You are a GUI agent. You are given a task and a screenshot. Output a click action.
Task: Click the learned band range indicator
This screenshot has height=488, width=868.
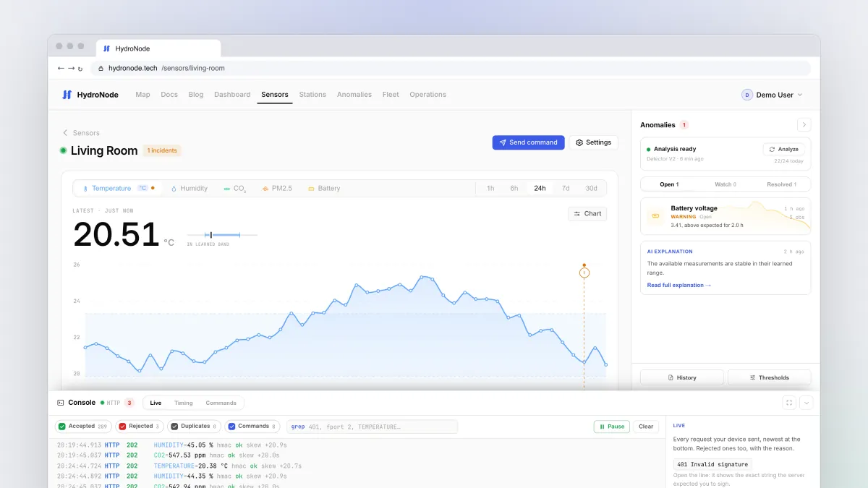222,235
